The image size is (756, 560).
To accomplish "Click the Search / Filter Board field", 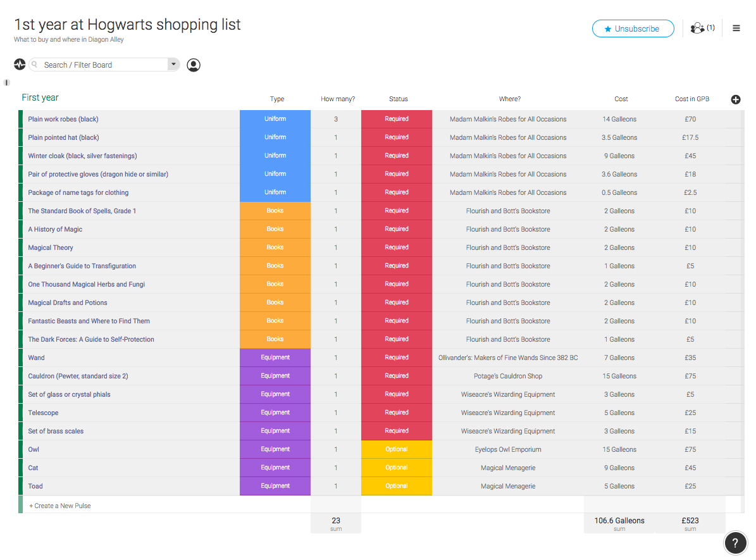I will click(x=101, y=65).
